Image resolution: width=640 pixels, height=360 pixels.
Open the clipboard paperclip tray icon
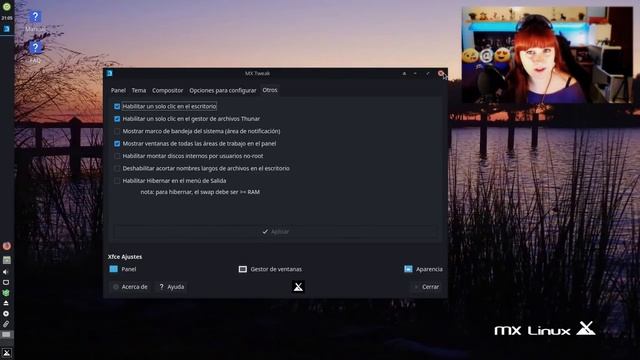(x=6, y=324)
